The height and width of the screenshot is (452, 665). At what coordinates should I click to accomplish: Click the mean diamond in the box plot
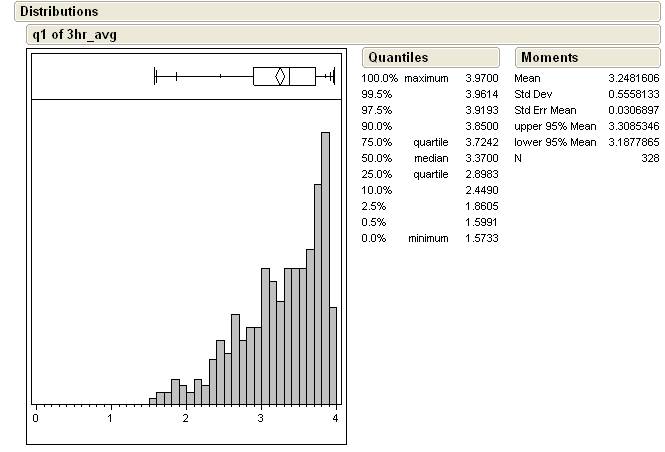point(281,76)
